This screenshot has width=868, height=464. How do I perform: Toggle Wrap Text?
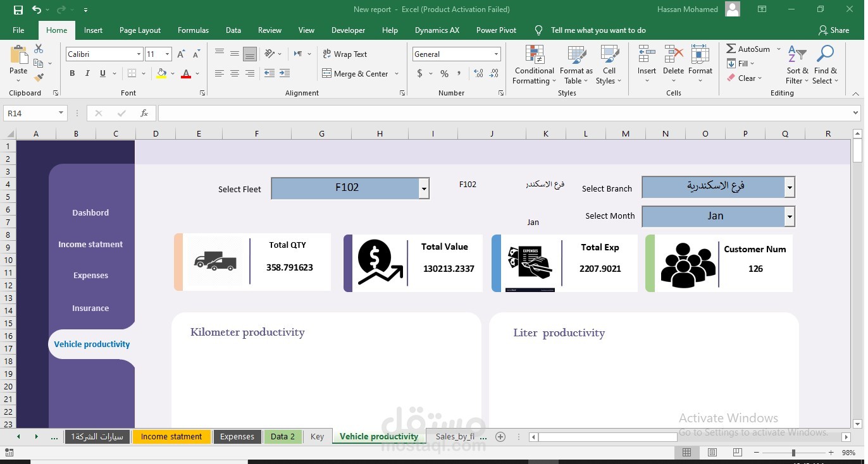[345, 54]
